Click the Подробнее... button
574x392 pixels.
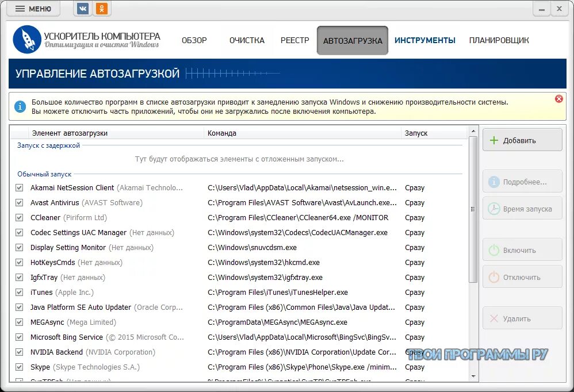coord(522,182)
